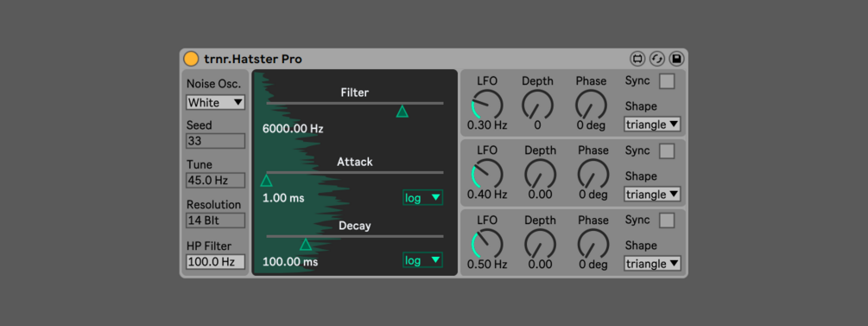Viewport: 868px width, 326px height.
Task: Click the Seed value field 33
Action: (x=215, y=141)
